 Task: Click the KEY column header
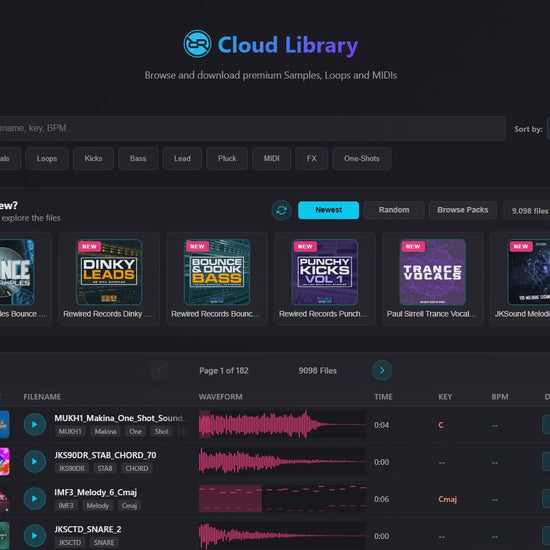pos(445,397)
